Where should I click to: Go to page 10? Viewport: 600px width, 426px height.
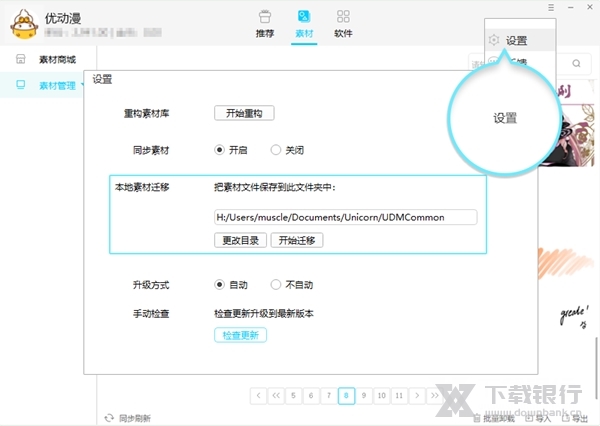coord(382,396)
